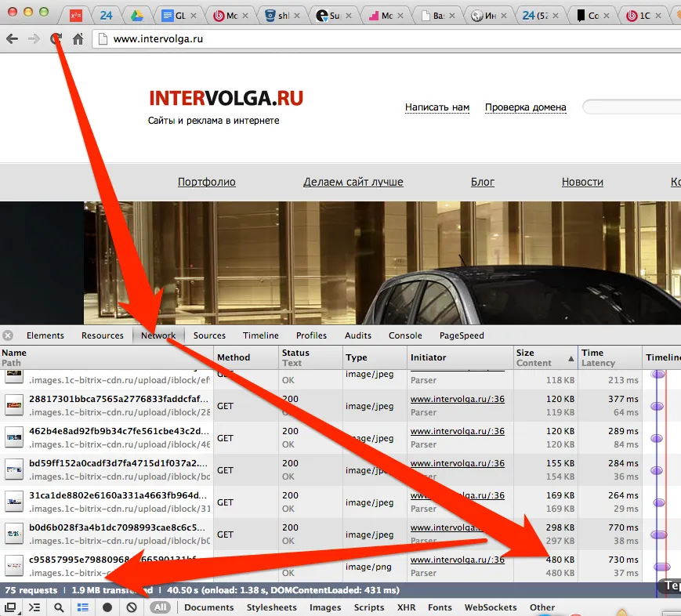Close the GL browser tab
Screen dimensions: 681x616
[x=194, y=16]
